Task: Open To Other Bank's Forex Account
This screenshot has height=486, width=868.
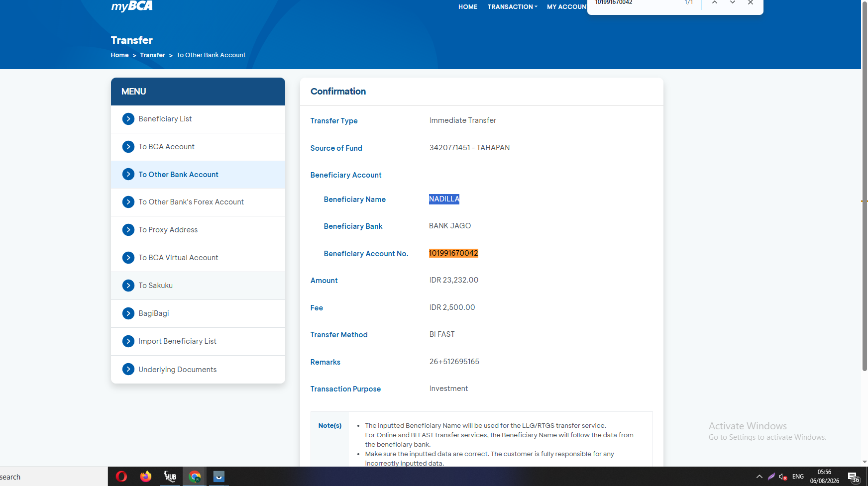Action: point(198,202)
